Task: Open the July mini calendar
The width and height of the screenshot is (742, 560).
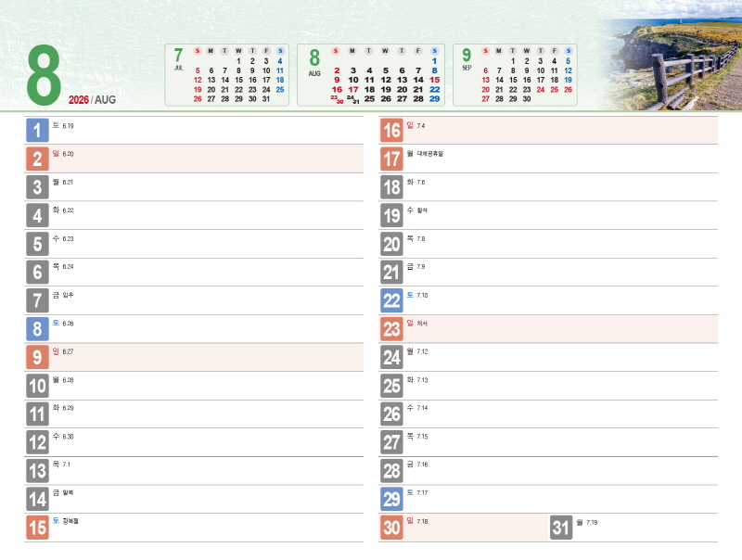Action: (x=227, y=74)
